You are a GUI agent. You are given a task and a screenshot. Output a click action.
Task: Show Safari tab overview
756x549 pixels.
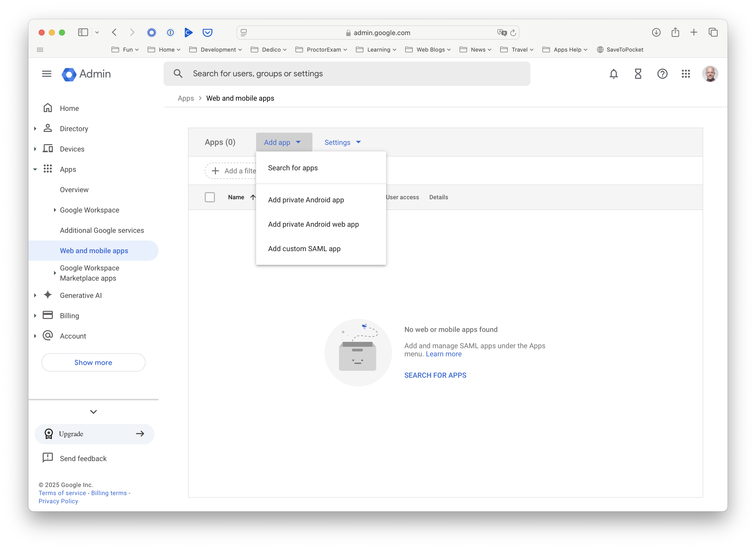pyautogui.click(x=713, y=32)
